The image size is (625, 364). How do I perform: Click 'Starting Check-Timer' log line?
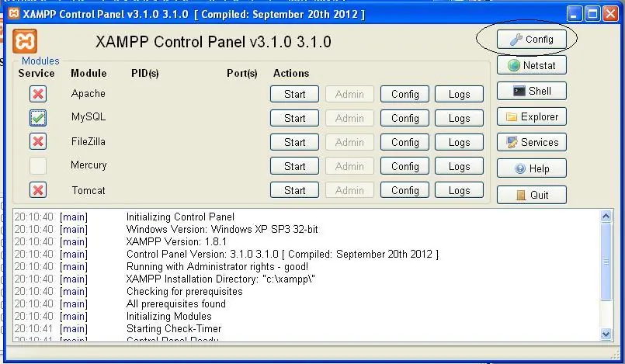coord(174,329)
